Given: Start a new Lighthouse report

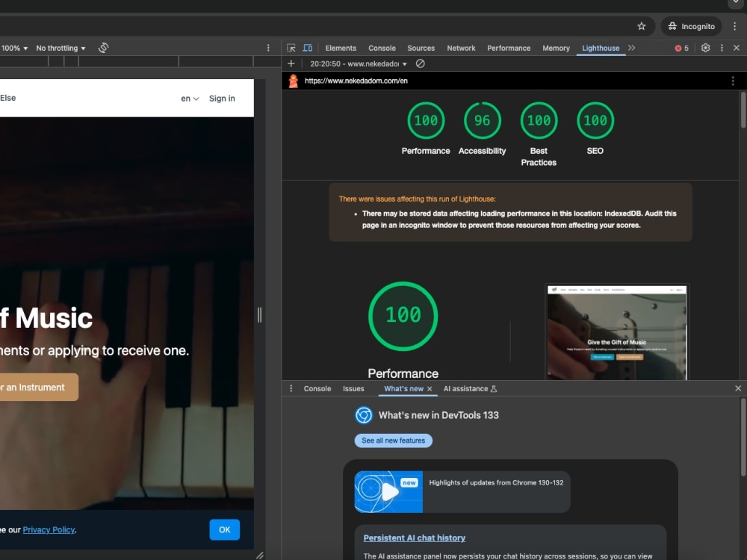Looking at the screenshot, I should tap(291, 63).
